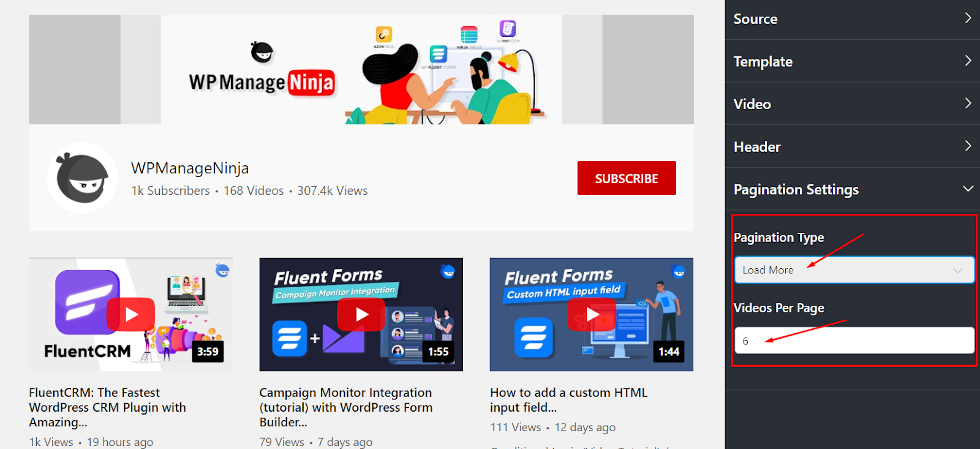Viewport: 980px width, 449px height.
Task: Click the 3:59 duration badge
Action: [x=208, y=352]
